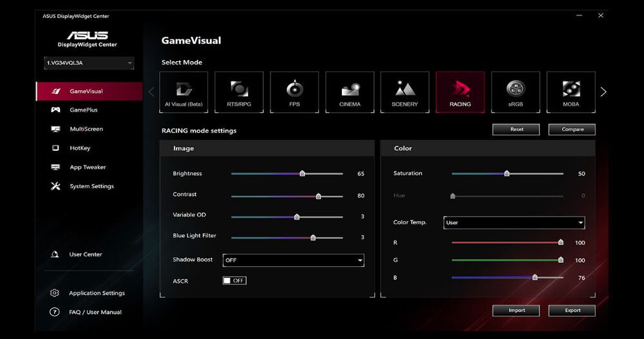The image size is (644, 339).
Task: Open System Settings in the sidebar
Action: click(x=91, y=186)
